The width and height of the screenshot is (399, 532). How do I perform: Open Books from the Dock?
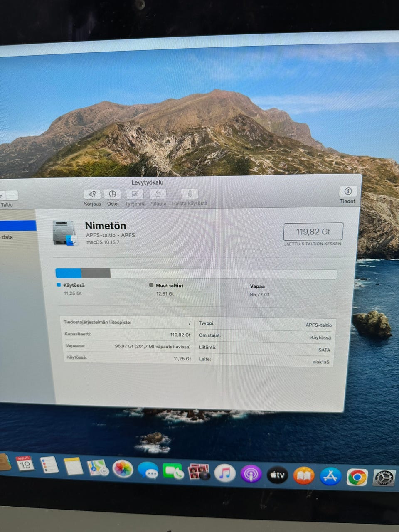[x=304, y=476]
